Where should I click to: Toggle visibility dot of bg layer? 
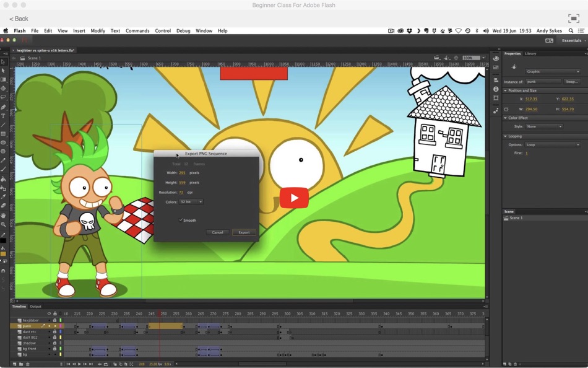[49, 354]
